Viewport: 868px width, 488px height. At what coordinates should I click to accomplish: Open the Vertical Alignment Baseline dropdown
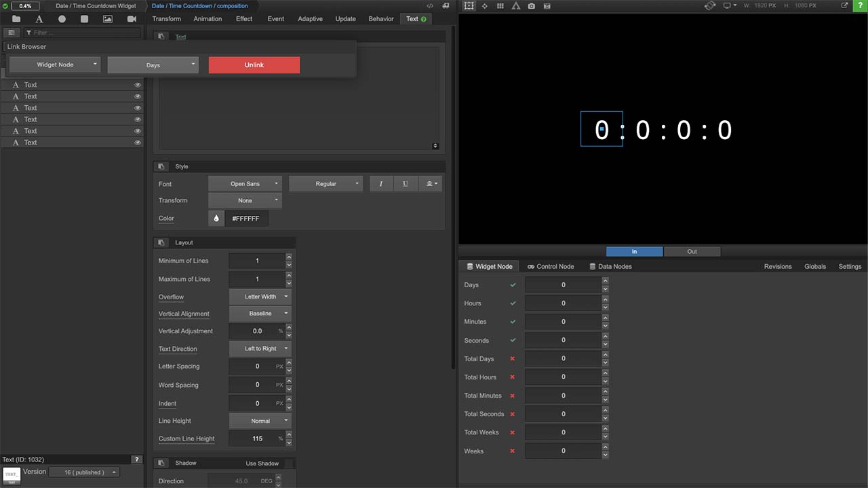pos(260,314)
